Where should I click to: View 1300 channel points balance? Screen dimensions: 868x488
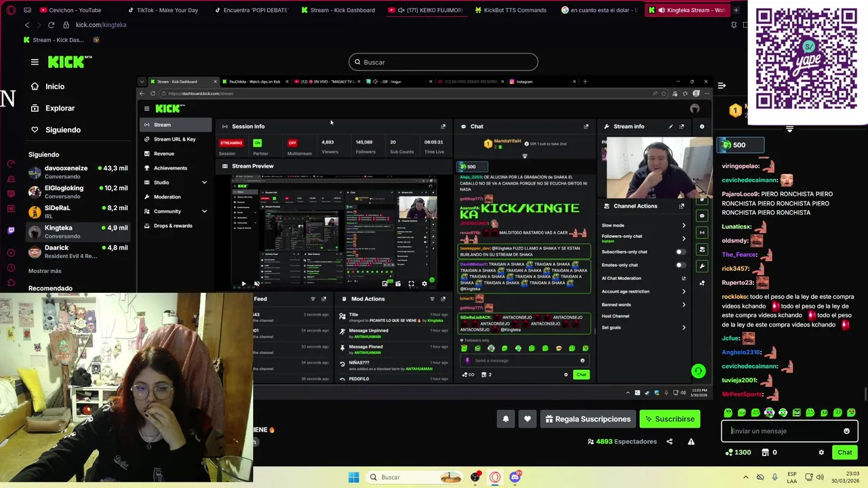tap(738, 452)
